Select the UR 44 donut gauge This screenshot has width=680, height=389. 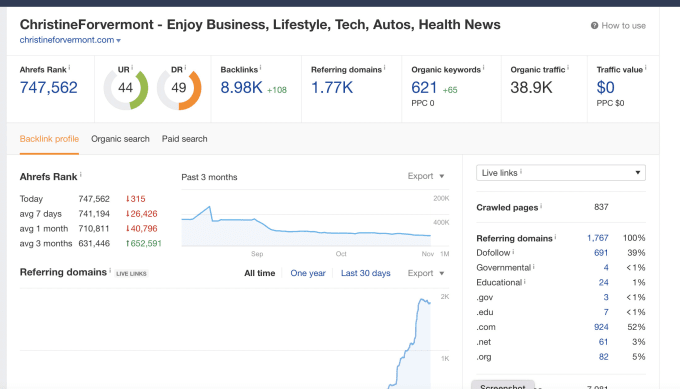coord(125,88)
